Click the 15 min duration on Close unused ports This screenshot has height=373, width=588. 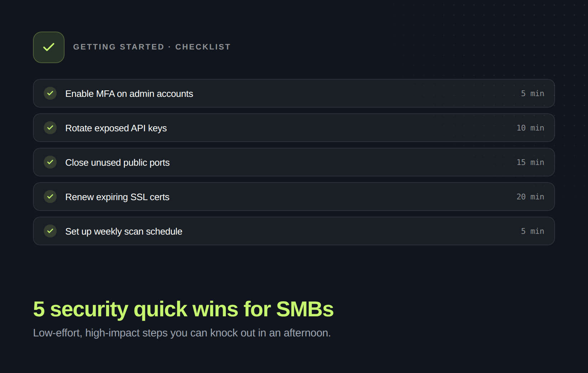click(x=530, y=162)
